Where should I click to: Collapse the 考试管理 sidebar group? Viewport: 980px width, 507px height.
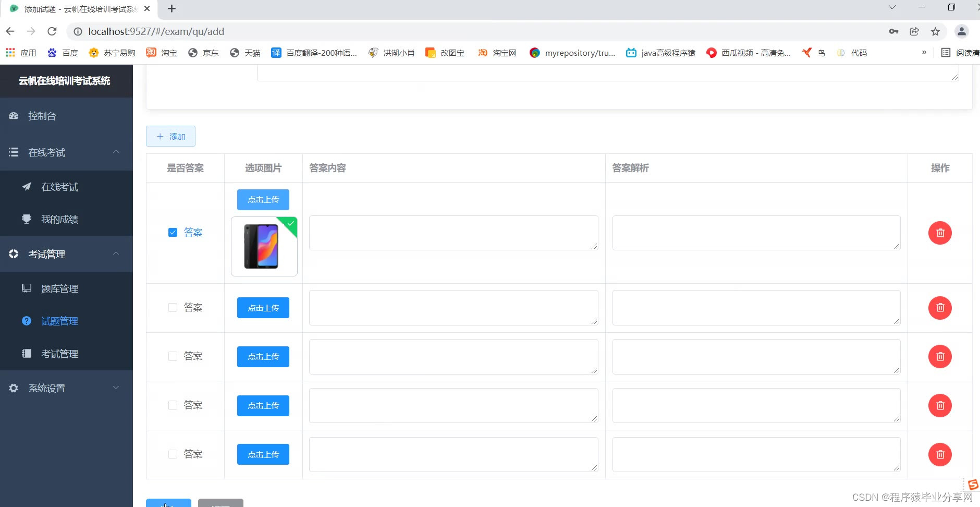66,254
